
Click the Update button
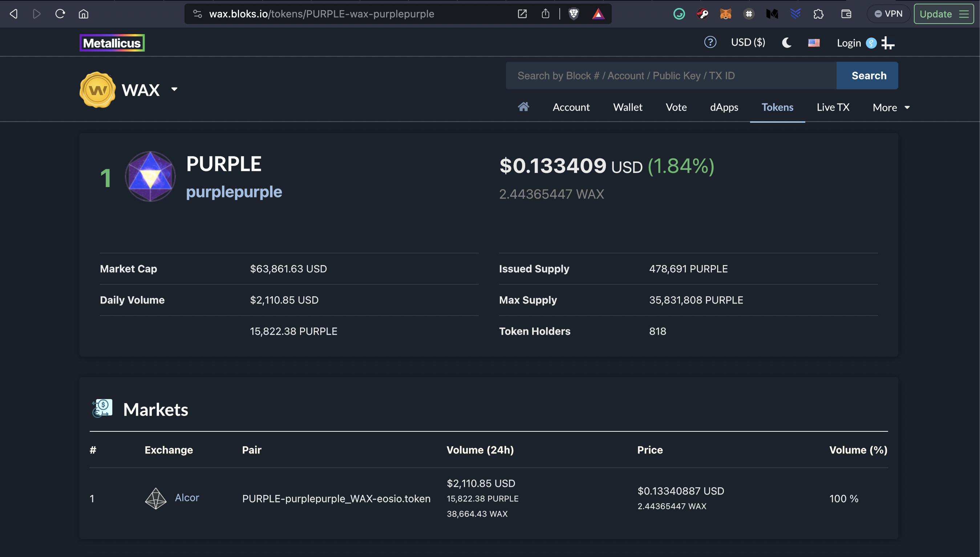click(x=936, y=14)
